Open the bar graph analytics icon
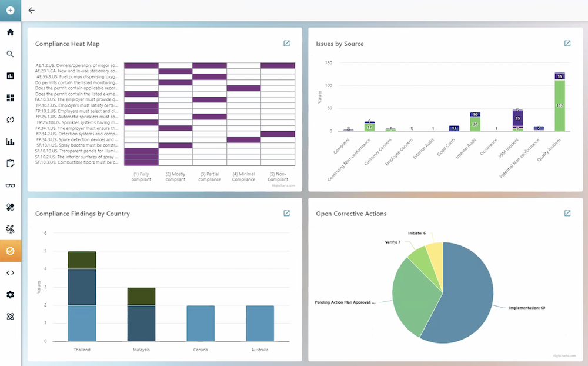The height and width of the screenshot is (366, 588). click(x=10, y=142)
